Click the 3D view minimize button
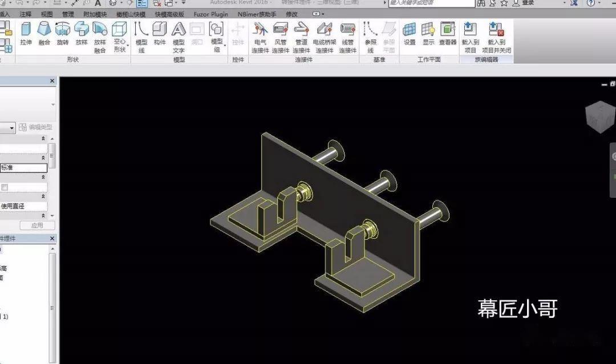 (605, 84)
